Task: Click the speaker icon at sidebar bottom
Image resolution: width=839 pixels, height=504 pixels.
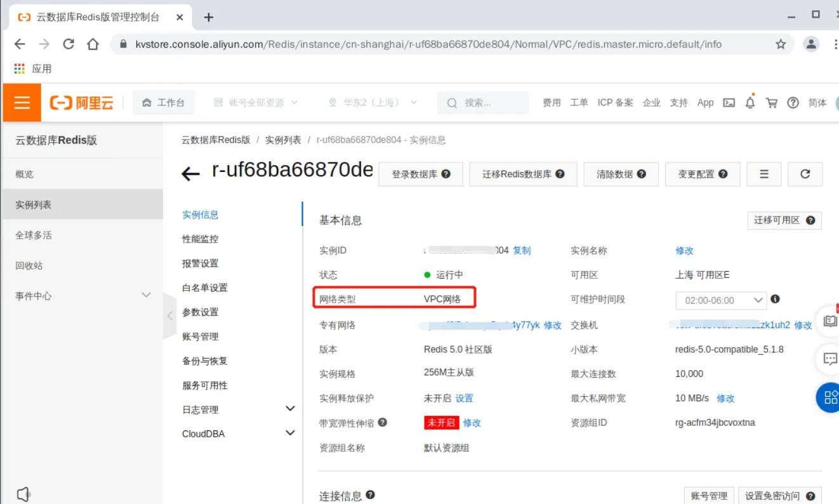Action: coord(23,494)
